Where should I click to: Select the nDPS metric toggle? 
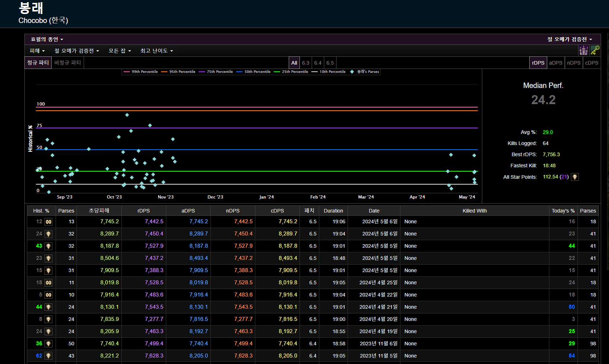click(573, 63)
